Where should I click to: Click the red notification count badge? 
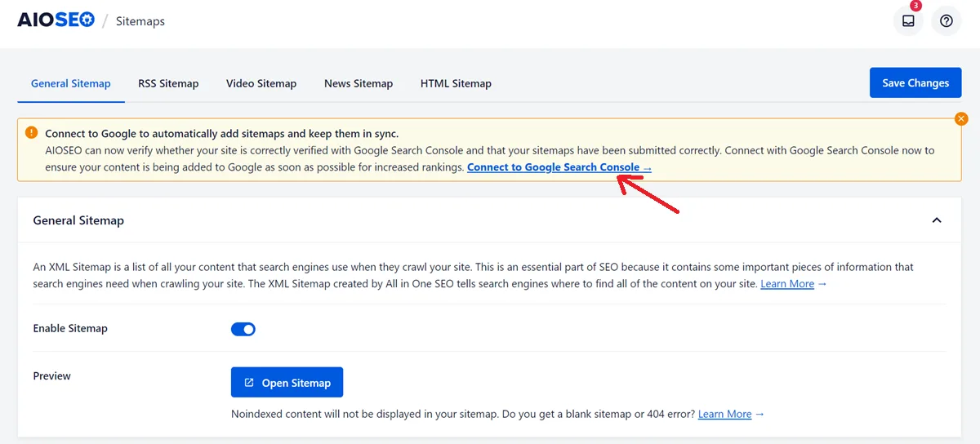pos(915,6)
